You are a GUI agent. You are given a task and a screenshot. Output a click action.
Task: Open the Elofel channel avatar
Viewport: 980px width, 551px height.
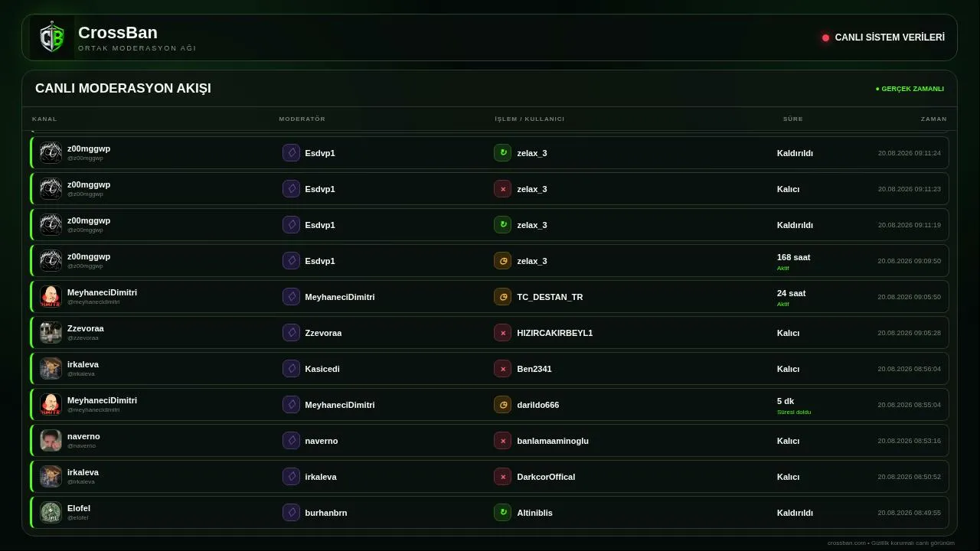pos(51,513)
